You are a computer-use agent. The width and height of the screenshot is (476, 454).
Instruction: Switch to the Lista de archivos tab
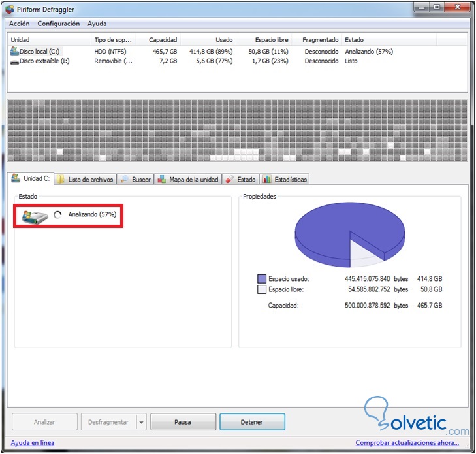86,179
